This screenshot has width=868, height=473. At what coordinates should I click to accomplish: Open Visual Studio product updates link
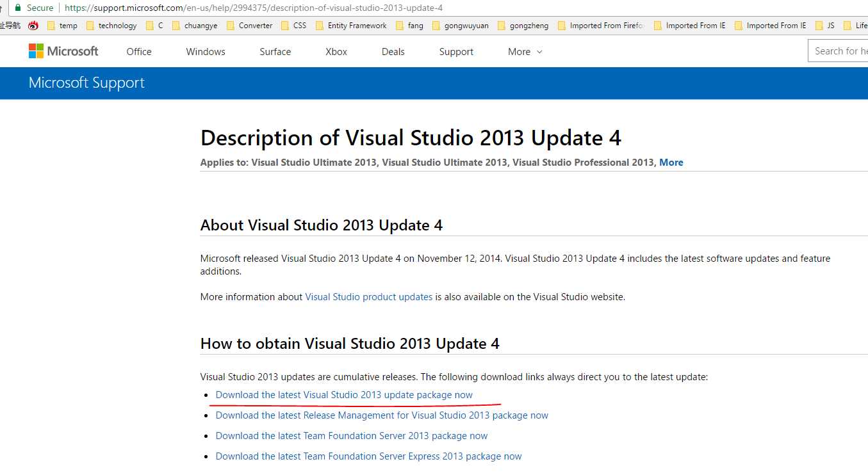click(369, 297)
